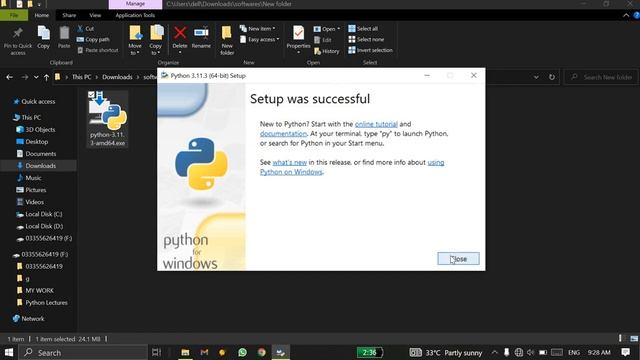Image resolution: width=640 pixels, height=360 pixels.
Task: Close the Python setup wizard
Action: pos(458,259)
